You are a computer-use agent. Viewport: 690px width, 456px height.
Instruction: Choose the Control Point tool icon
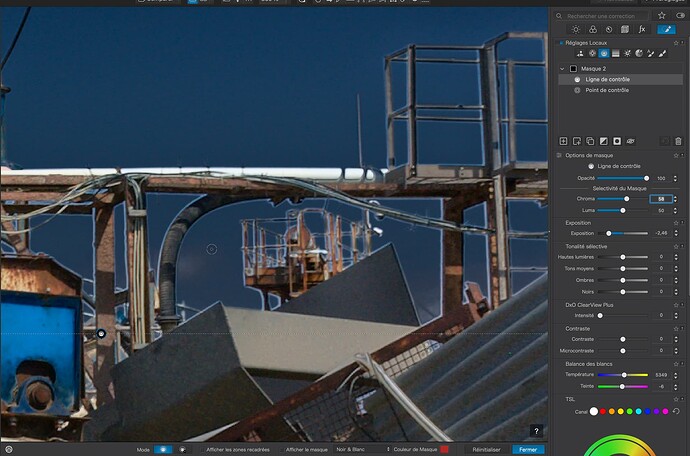(592, 53)
